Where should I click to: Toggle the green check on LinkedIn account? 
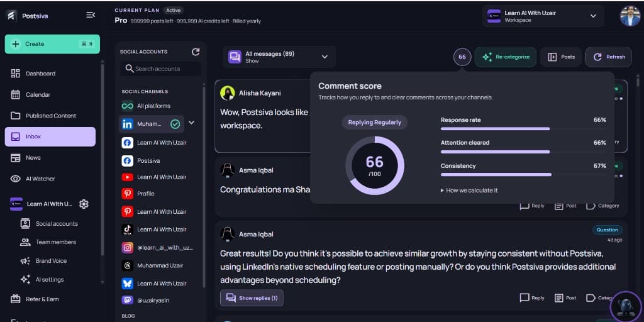click(175, 124)
